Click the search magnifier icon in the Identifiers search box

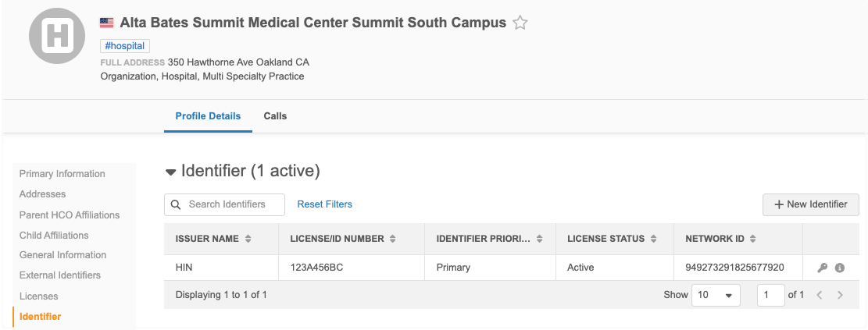click(176, 204)
